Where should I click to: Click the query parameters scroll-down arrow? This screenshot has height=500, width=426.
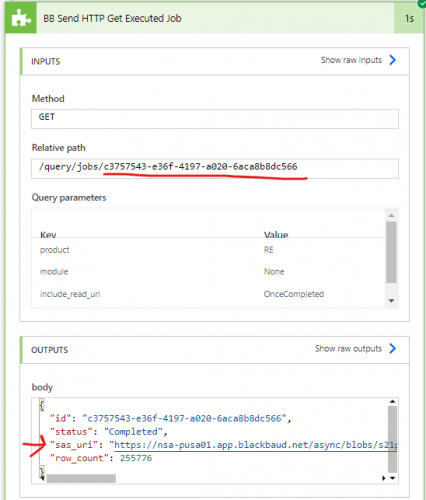point(391,301)
